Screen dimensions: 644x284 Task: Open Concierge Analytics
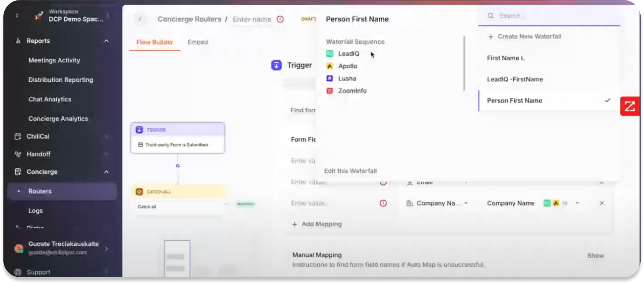[x=58, y=119]
